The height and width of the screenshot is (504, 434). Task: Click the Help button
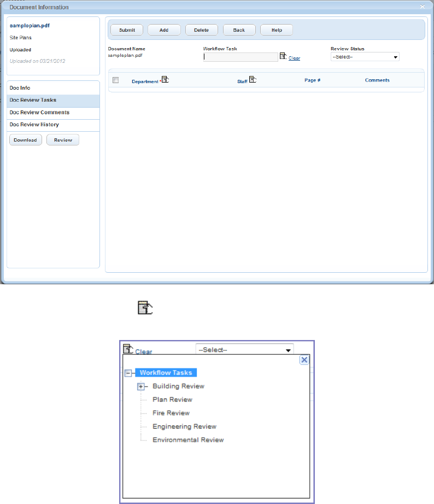pos(277,30)
